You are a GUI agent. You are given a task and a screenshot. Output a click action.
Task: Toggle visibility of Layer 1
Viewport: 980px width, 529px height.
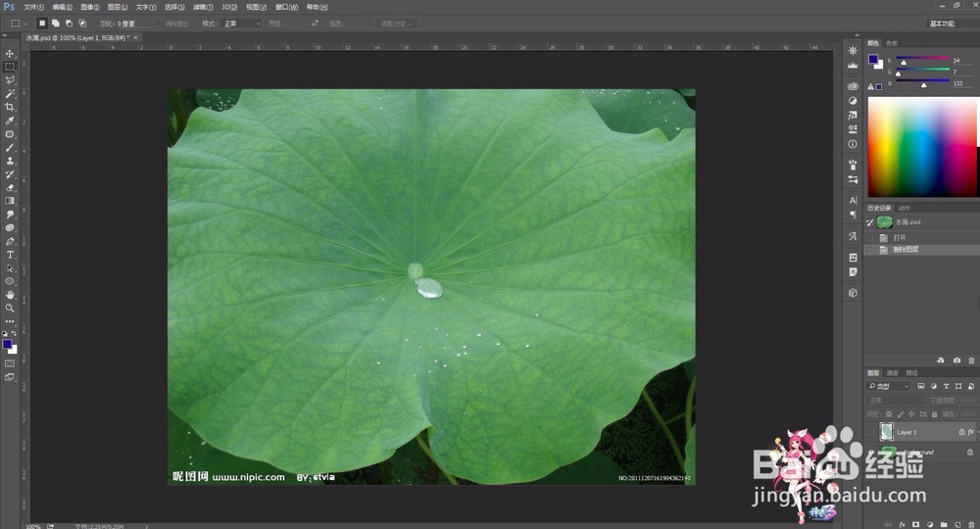(x=871, y=432)
